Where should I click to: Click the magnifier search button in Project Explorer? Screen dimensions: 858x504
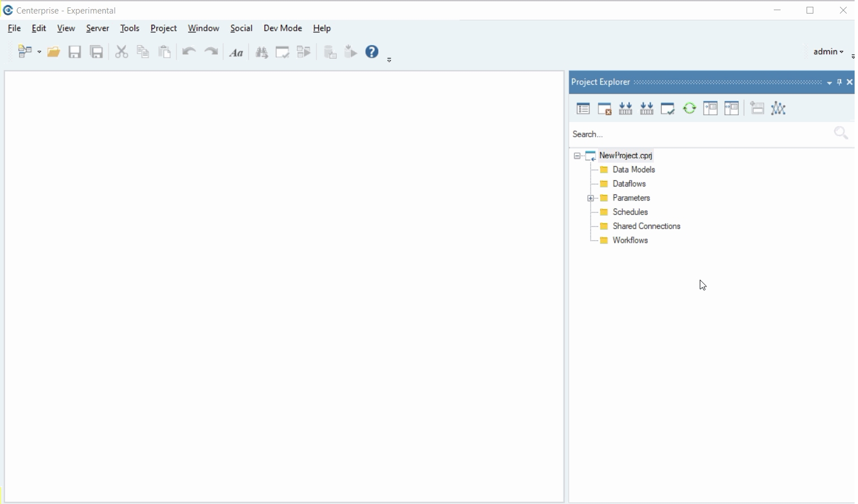[x=841, y=133]
